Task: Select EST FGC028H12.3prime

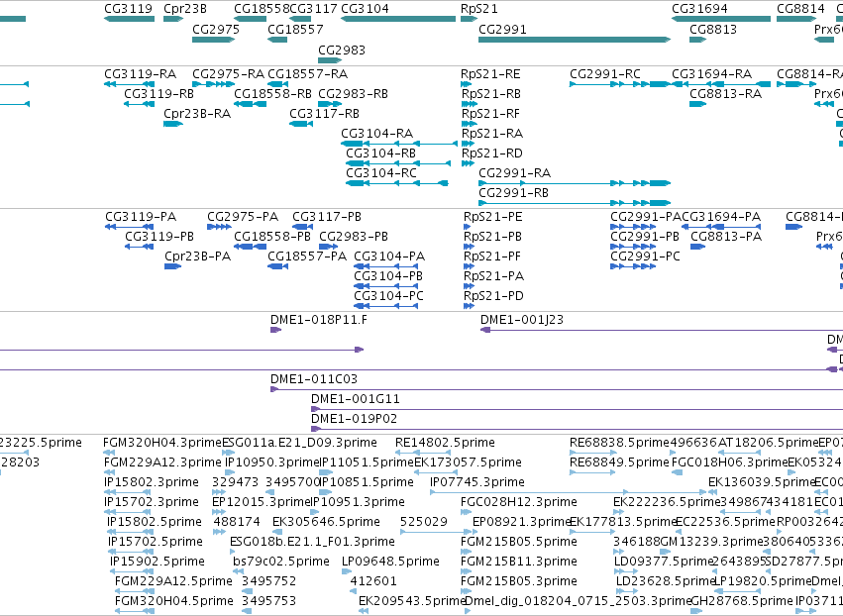Action: click(x=518, y=502)
